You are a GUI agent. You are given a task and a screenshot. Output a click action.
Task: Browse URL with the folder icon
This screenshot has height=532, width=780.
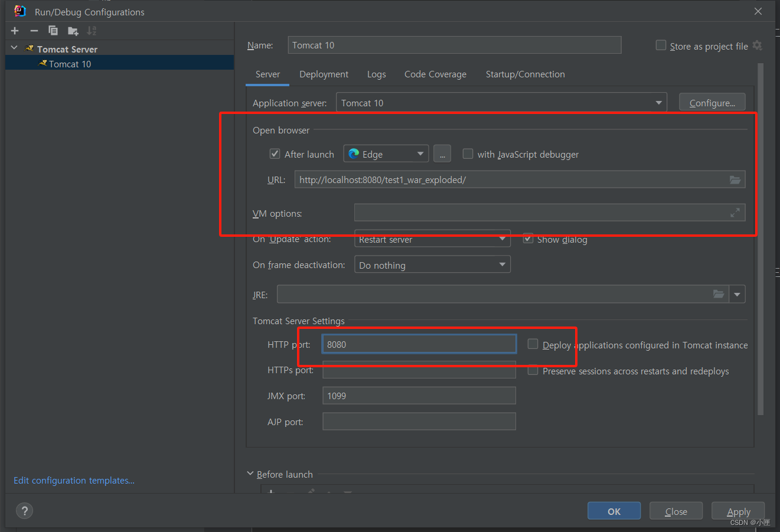pyautogui.click(x=735, y=179)
